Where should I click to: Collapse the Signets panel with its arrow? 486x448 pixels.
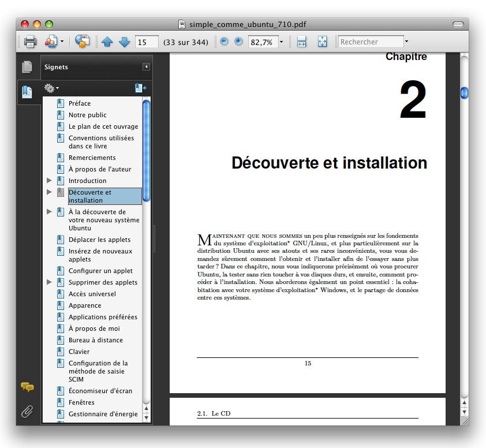tap(146, 67)
